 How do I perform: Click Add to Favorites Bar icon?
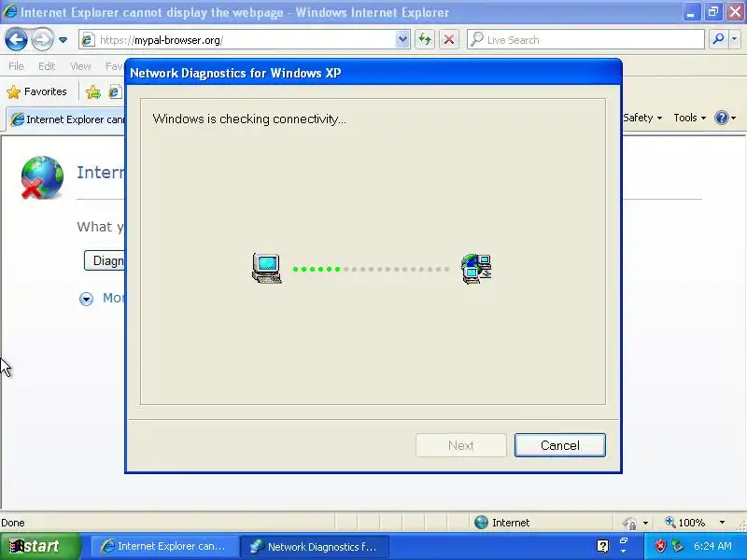click(x=93, y=91)
